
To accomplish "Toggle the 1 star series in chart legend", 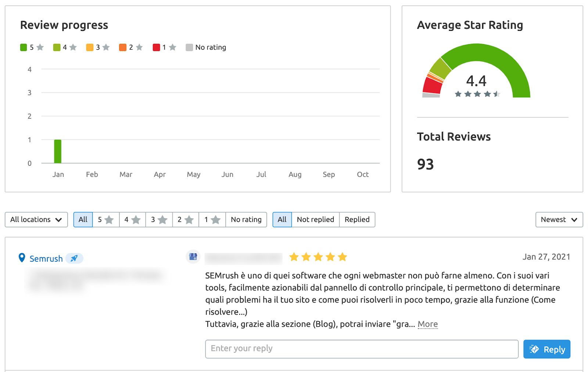I will tap(164, 47).
